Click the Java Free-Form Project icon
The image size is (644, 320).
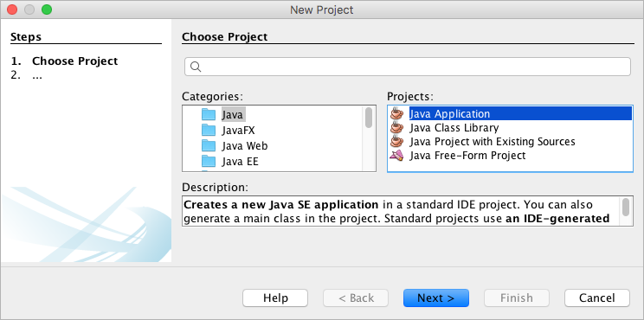click(x=396, y=156)
